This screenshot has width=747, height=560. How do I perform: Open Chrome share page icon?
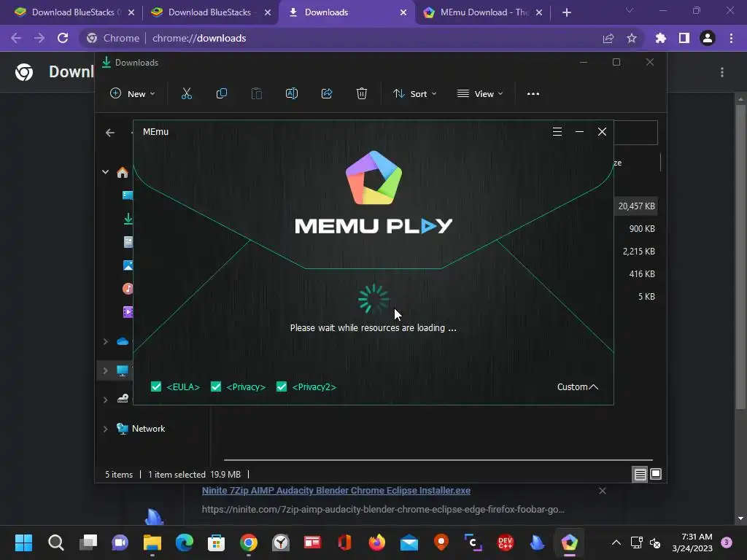point(608,38)
